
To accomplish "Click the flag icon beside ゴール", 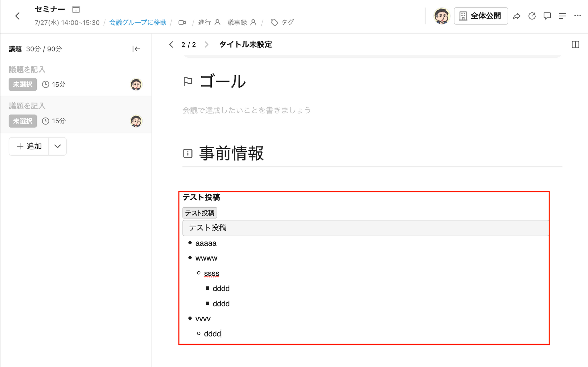I will tap(188, 81).
